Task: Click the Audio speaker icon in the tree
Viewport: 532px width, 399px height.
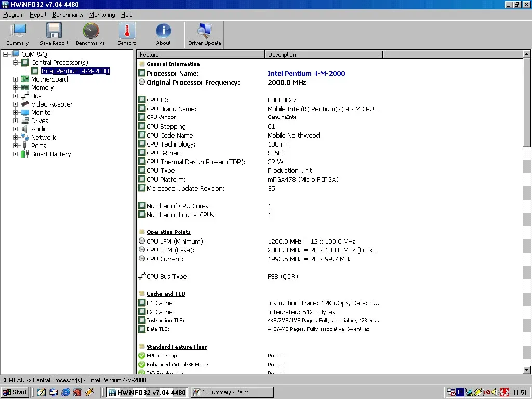Action: pos(25,129)
